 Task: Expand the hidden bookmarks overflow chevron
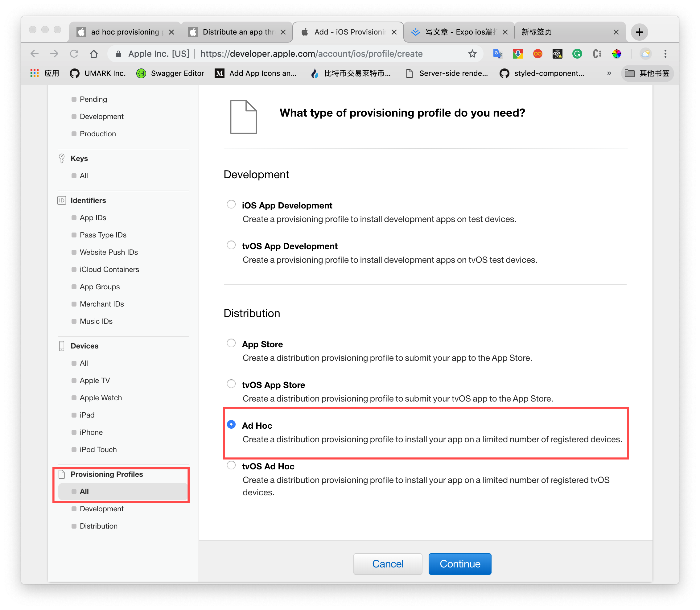609,73
